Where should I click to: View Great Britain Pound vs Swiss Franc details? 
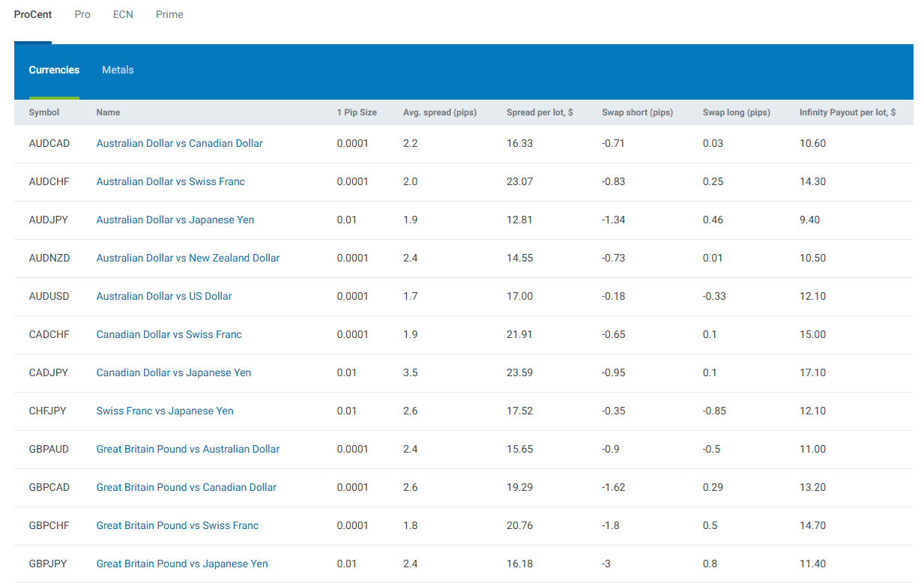point(177,525)
